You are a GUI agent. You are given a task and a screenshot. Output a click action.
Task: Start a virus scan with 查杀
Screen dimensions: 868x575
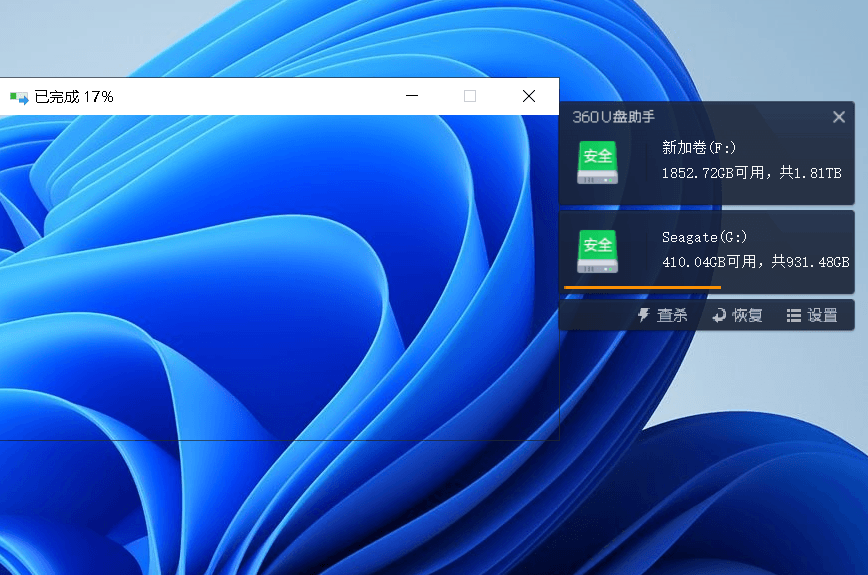tap(663, 315)
